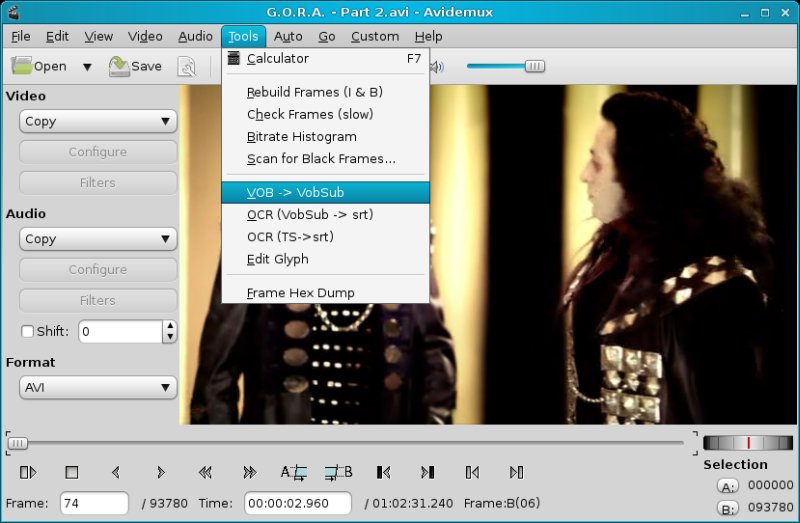Viewport: 800px width, 523px height.
Task: Jump to next black frame
Action: coord(428,472)
